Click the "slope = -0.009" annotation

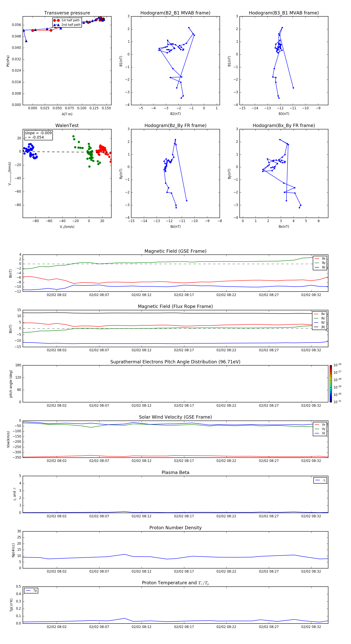coord(38,133)
